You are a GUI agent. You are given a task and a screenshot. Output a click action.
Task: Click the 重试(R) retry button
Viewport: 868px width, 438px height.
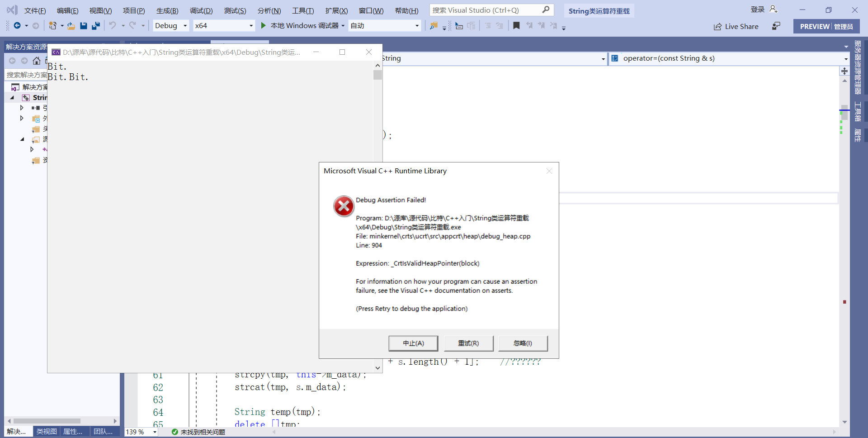pos(468,343)
